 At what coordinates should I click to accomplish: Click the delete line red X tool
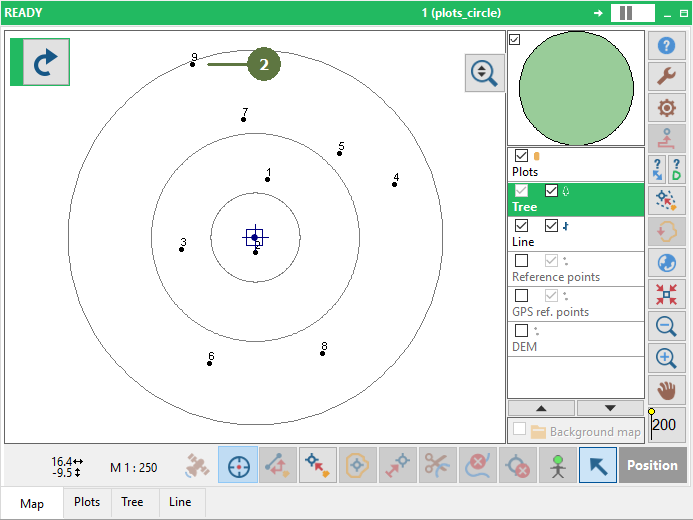478,465
